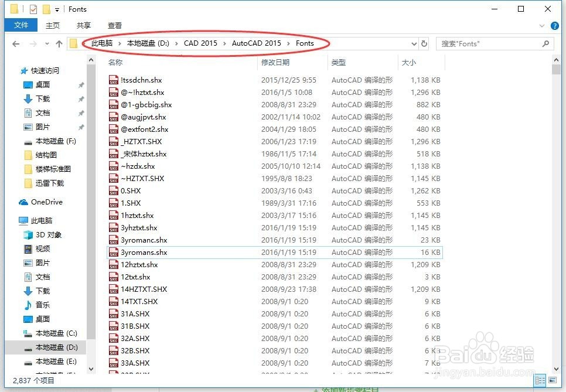Select the @augjpvt.shx file icon
This screenshot has width=566, height=392.
[114, 117]
